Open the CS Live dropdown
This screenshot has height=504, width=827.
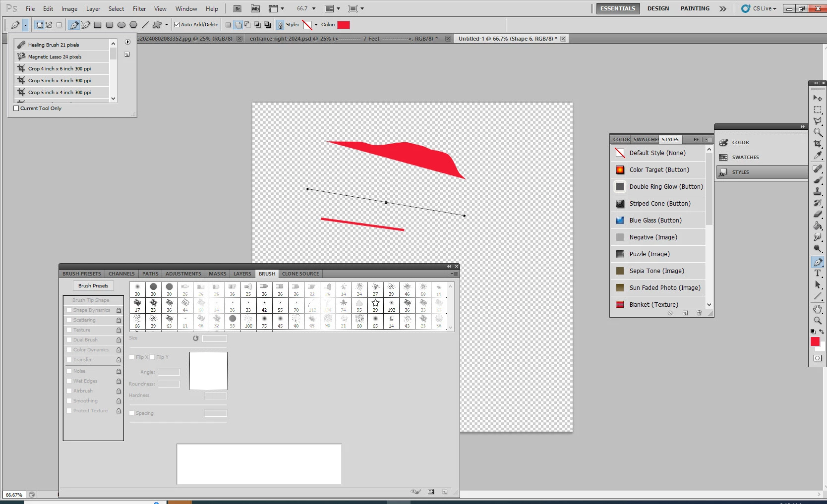[x=759, y=8]
